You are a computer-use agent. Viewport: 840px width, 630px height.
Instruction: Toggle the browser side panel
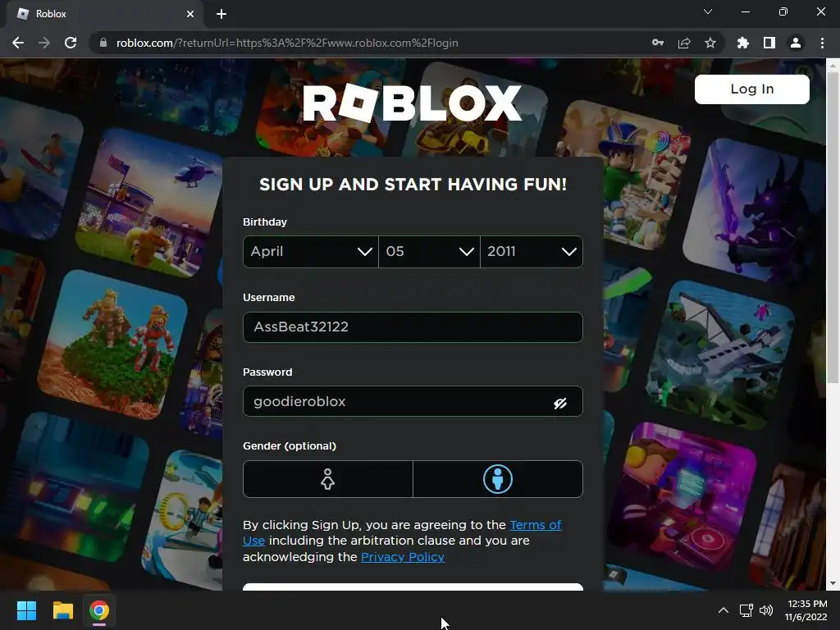coord(769,43)
